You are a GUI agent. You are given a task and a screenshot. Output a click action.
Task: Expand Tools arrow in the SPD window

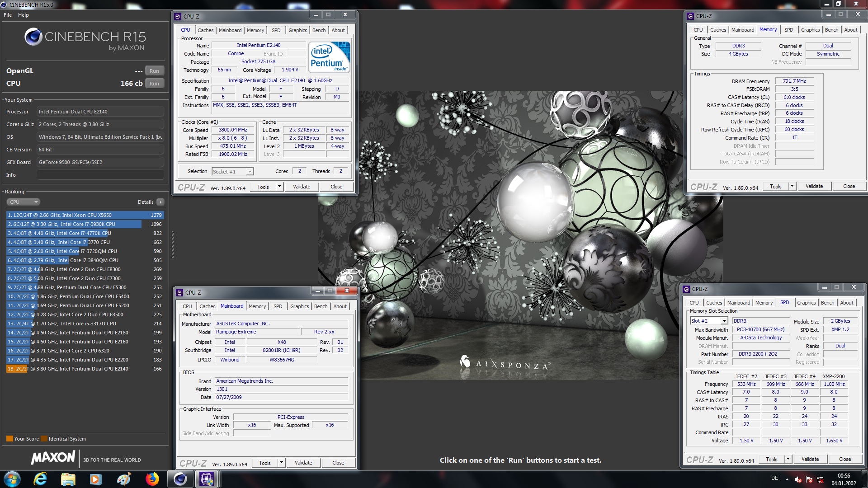[788, 459]
